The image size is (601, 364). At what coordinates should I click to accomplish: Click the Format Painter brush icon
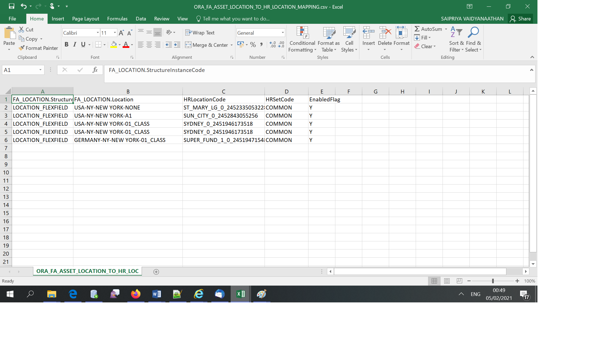click(22, 48)
